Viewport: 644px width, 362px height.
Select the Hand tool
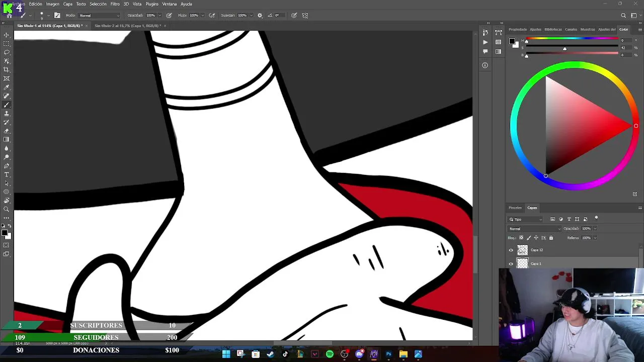coord(7,201)
